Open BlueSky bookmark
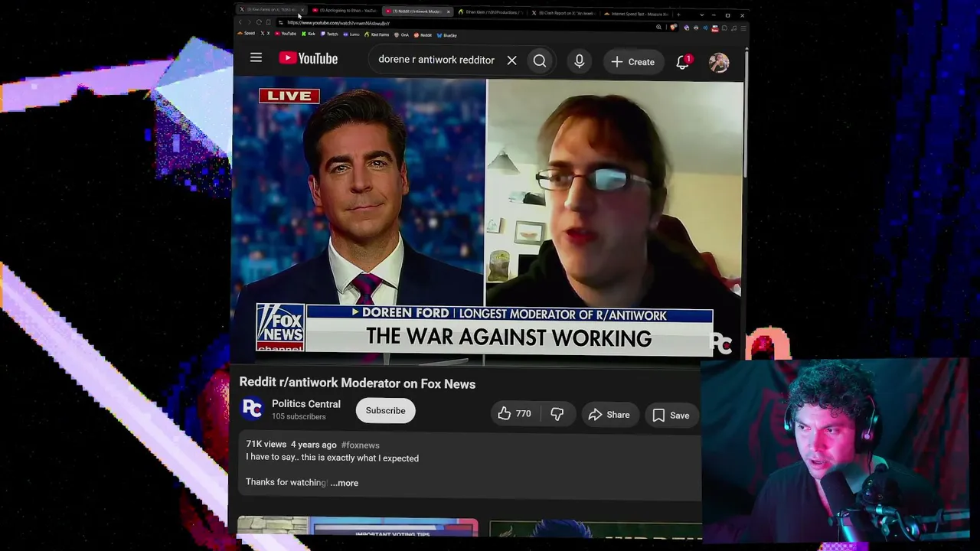Image resolution: width=980 pixels, height=551 pixels. point(447,35)
